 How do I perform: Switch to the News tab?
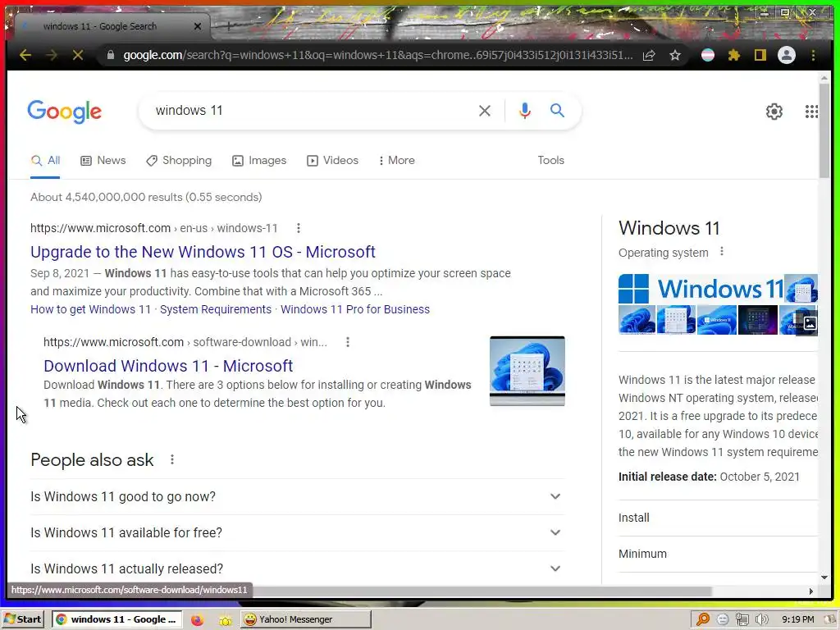click(x=103, y=160)
